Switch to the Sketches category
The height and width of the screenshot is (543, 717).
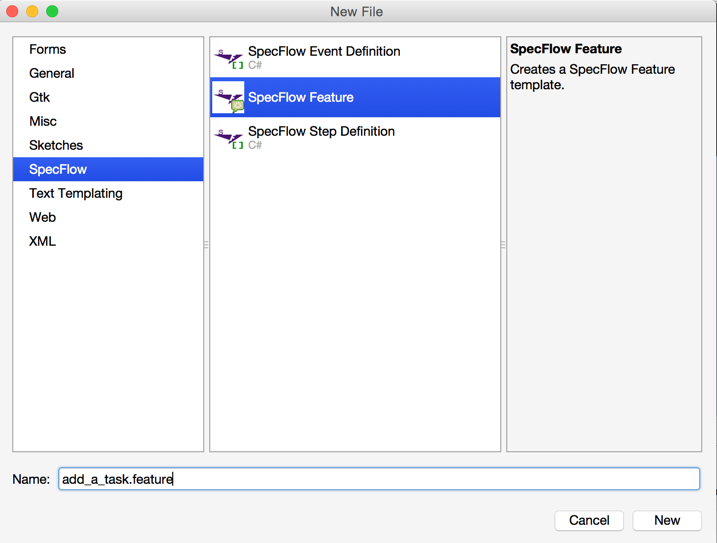108,145
